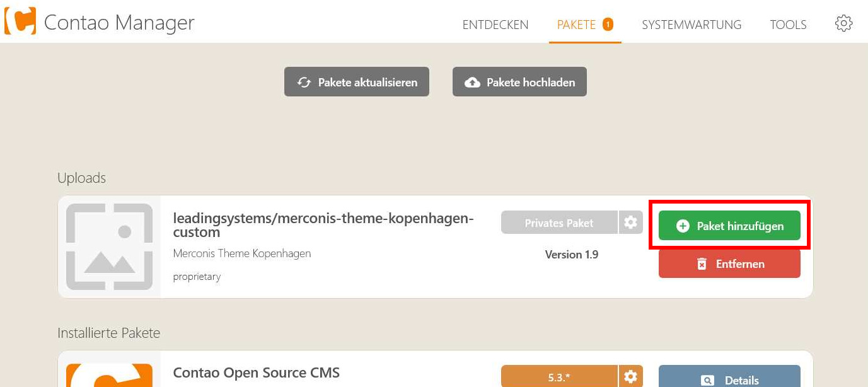Click Contao Open Source CMS package logo
Image resolution: width=868 pixels, height=387 pixels.
click(x=109, y=376)
